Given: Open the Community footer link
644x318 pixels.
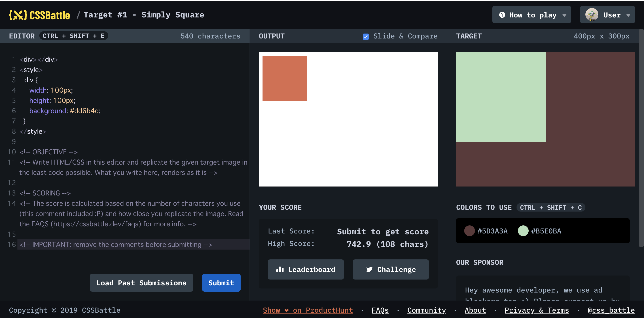Looking at the screenshot, I should click(x=426, y=310).
